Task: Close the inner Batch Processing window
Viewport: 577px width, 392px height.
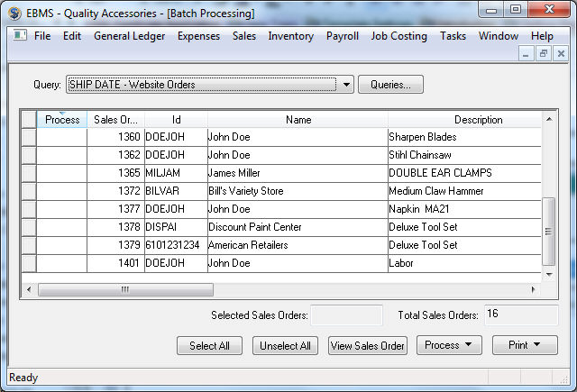Action: click(560, 54)
